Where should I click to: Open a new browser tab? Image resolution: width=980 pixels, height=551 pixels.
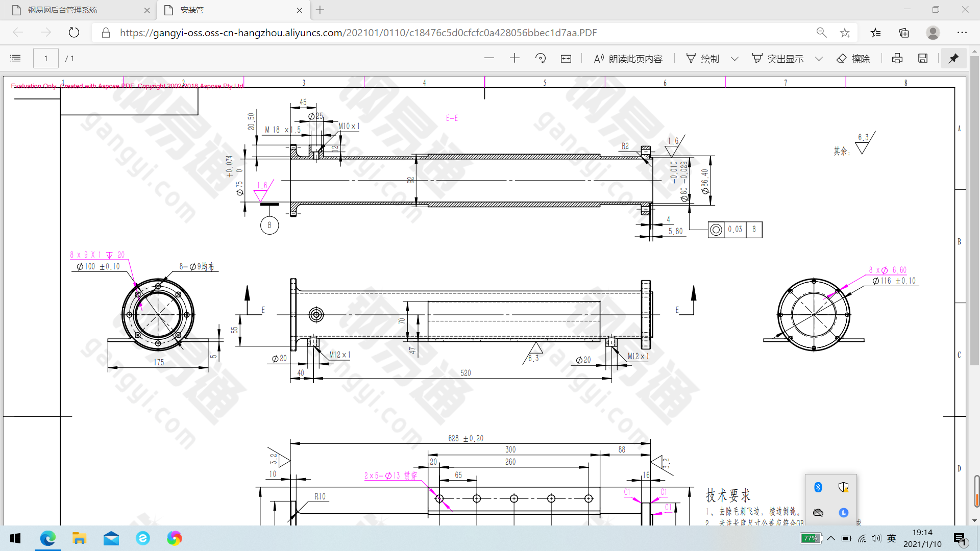(320, 10)
